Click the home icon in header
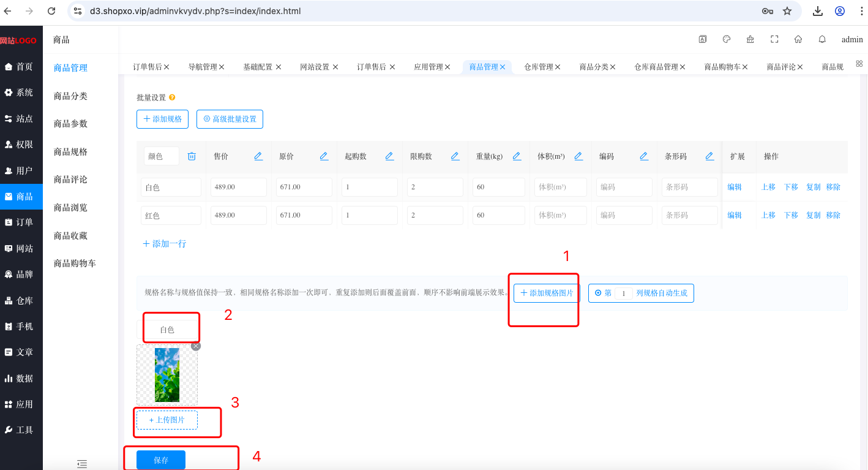The width and height of the screenshot is (868, 470). pyautogui.click(x=798, y=39)
